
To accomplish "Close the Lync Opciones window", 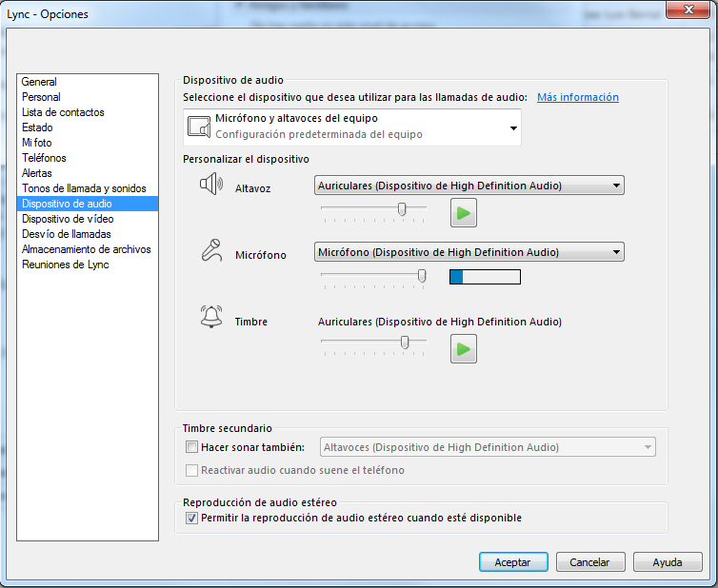I will [688, 10].
